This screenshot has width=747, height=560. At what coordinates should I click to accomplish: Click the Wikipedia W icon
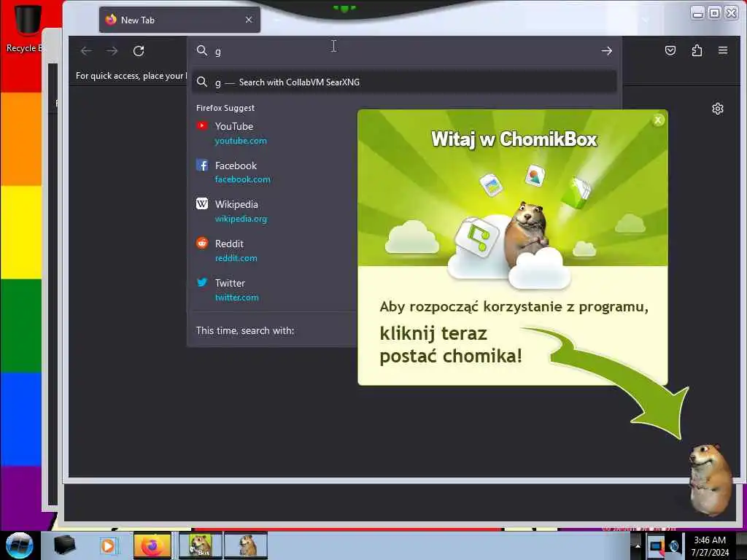(x=202, y=204)
